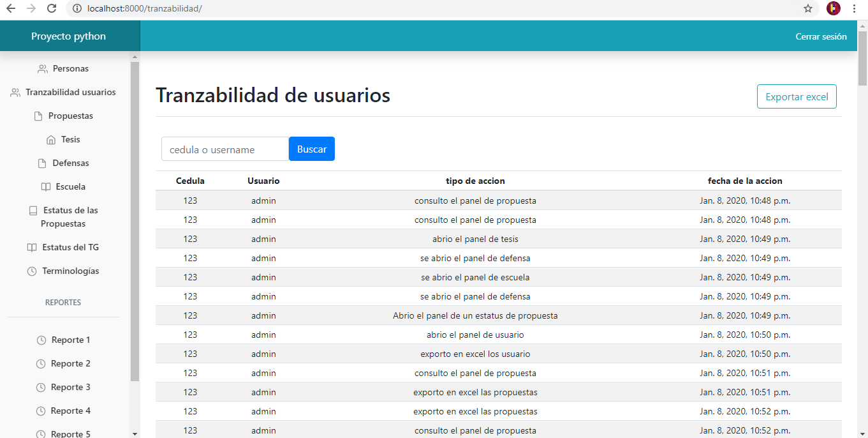The width and height of the screenshot is (868, 438).
Task: Click the Cedula column header
Action: point(190,181)
